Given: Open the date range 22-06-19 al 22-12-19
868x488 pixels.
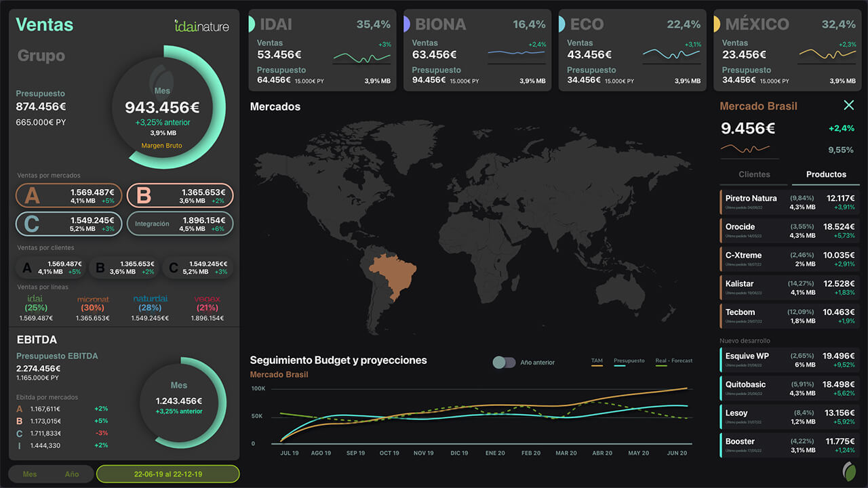Looking at the screenshot, I should 167,474.
